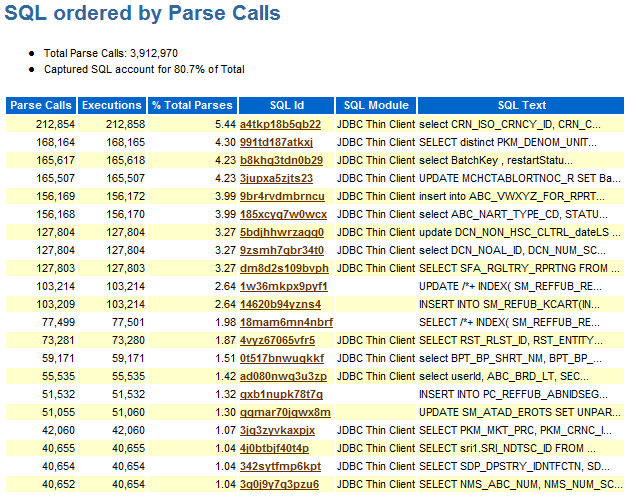Click text 'SELECT PKM_MKT_PRC, PKM_CRNC_I...'
The height and width of the screenshot is (502, 637).
click(516, 431)
